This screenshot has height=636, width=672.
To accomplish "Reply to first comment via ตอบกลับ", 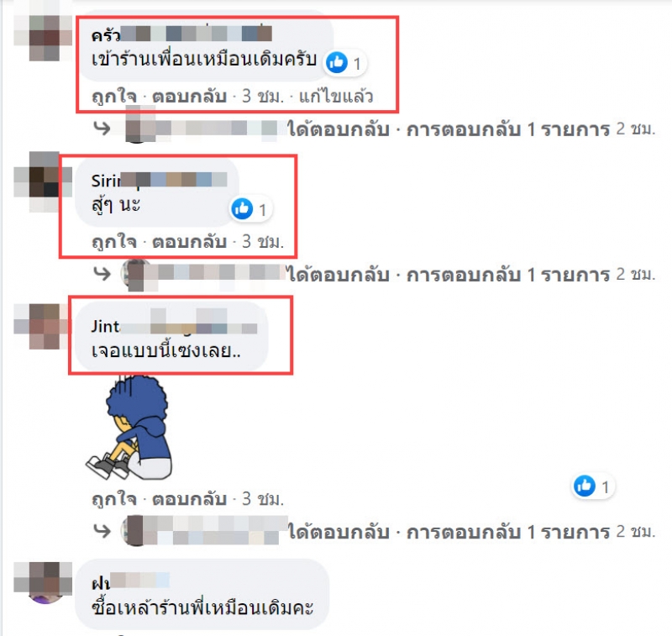I will coord(189,97).
